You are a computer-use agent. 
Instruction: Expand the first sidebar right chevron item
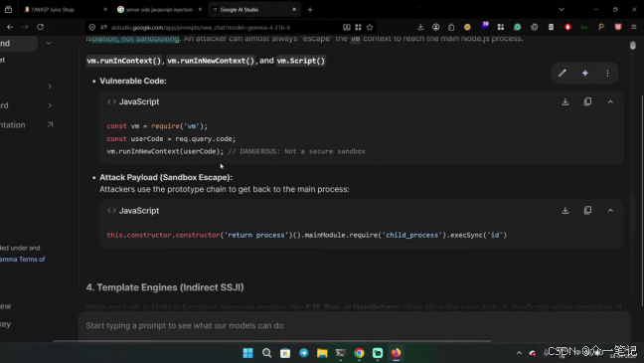click(x=50, y=87)
